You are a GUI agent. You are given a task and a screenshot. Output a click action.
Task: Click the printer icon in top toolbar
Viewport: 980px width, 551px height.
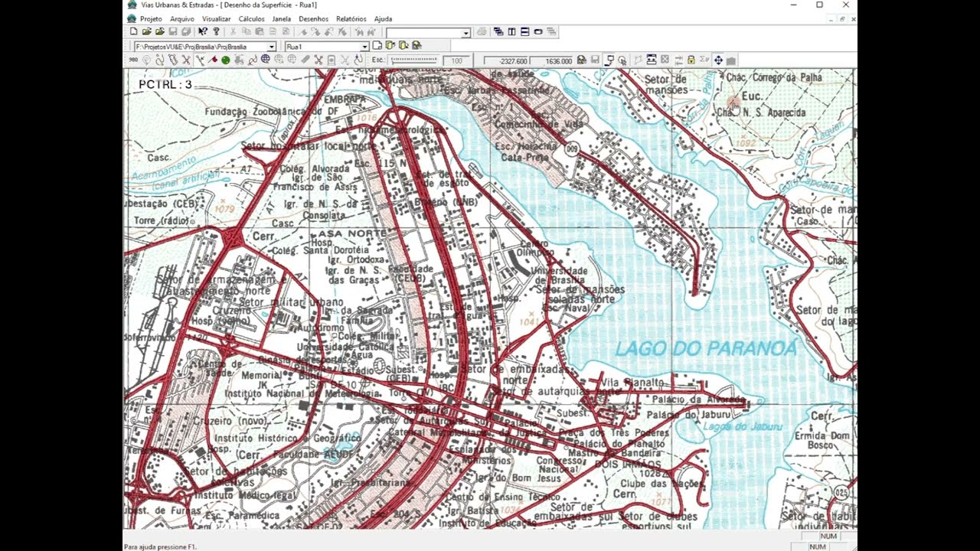click(482, 31)
